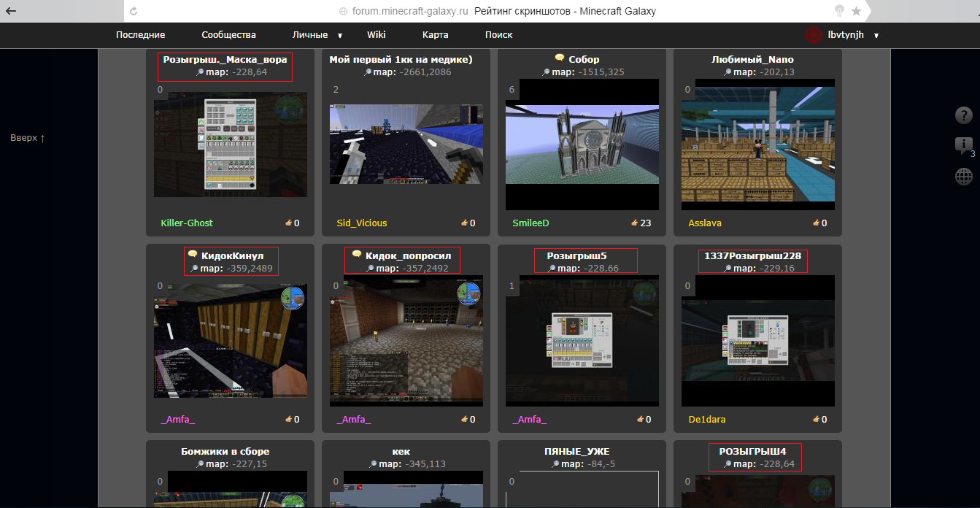Image resolution: width=980 pixels, height=508 pixels.
Task: Open the Поиск menu item
Action: pos(499,35)
